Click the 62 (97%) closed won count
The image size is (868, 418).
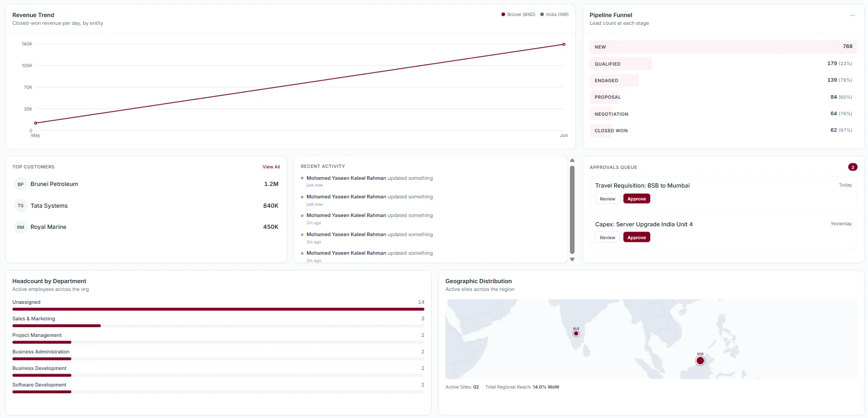point(841,130)
